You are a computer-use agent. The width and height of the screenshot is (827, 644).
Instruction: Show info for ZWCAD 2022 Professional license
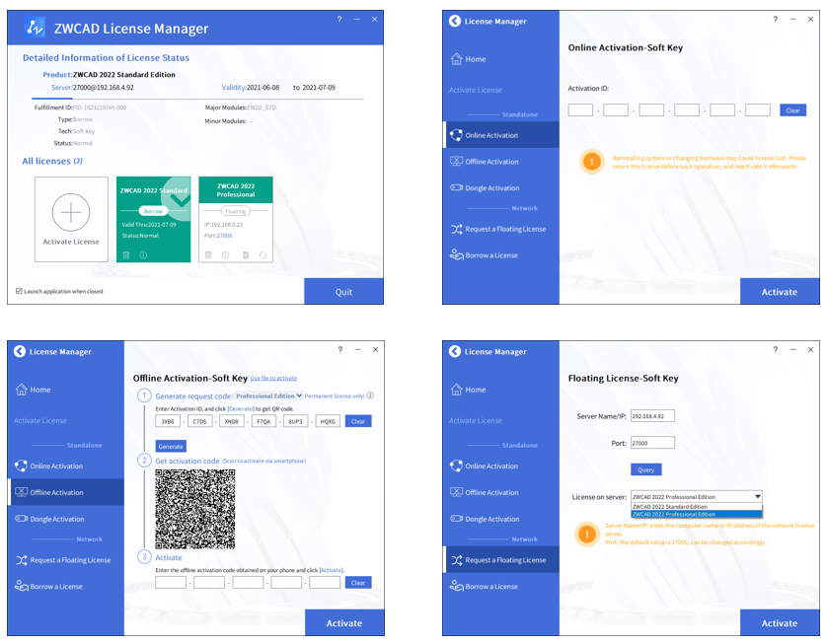225,255
